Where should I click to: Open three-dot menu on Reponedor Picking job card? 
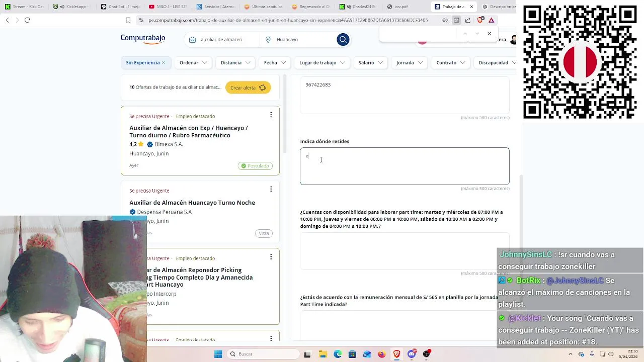[271, 257]
